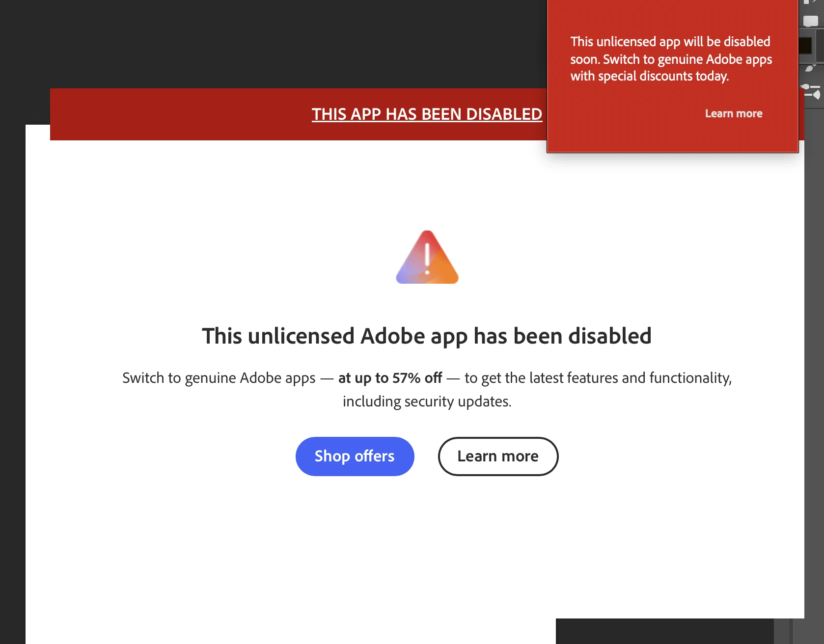Click empty white space below the buttons
The width and height of the screenshot is (824, 644).
(427, 550)
